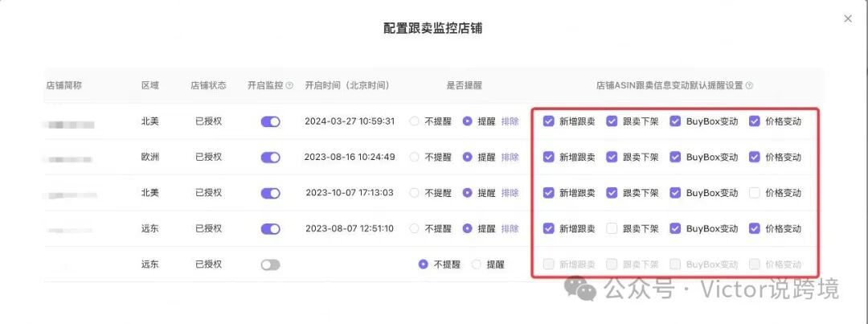This screenshot has height=324, width=868.
Task: Open 排除 link in 2023-10-07 17:13:03 row
Action: (510, 193)
